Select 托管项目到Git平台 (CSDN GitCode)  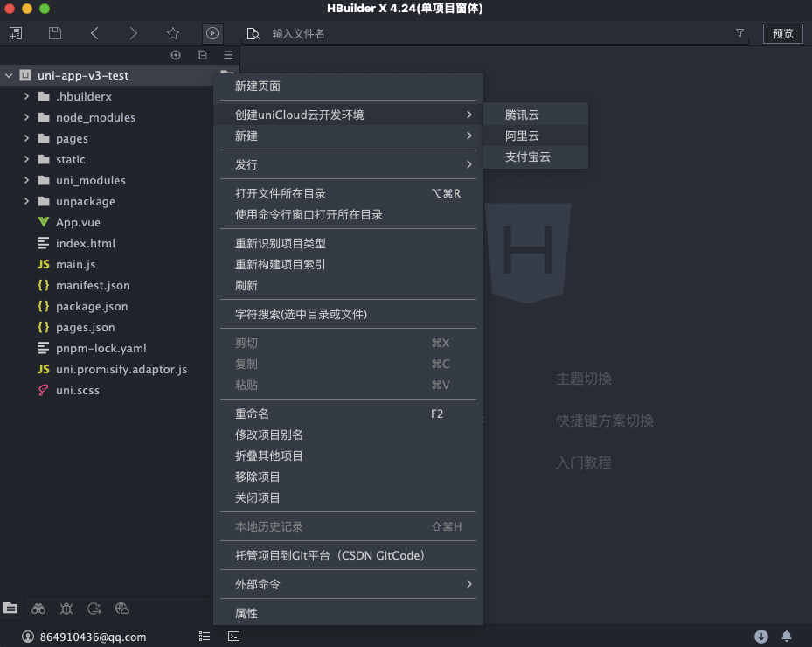tap(348, 555)
